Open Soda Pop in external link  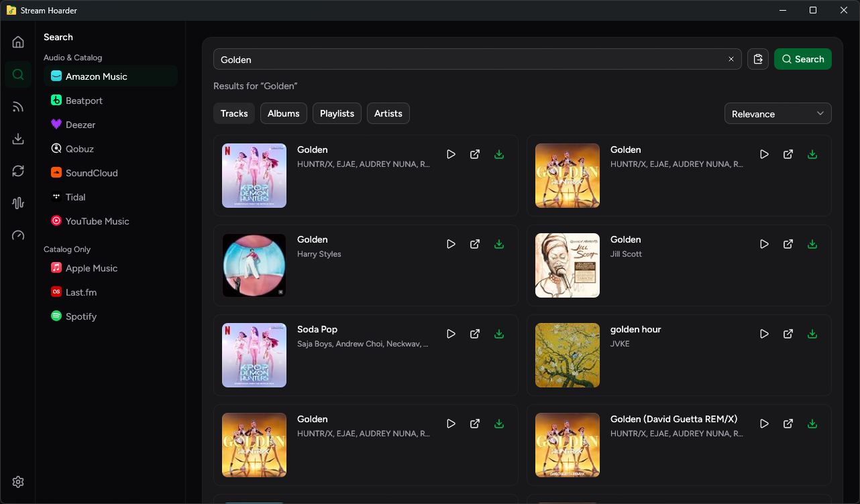pos(475,334)
